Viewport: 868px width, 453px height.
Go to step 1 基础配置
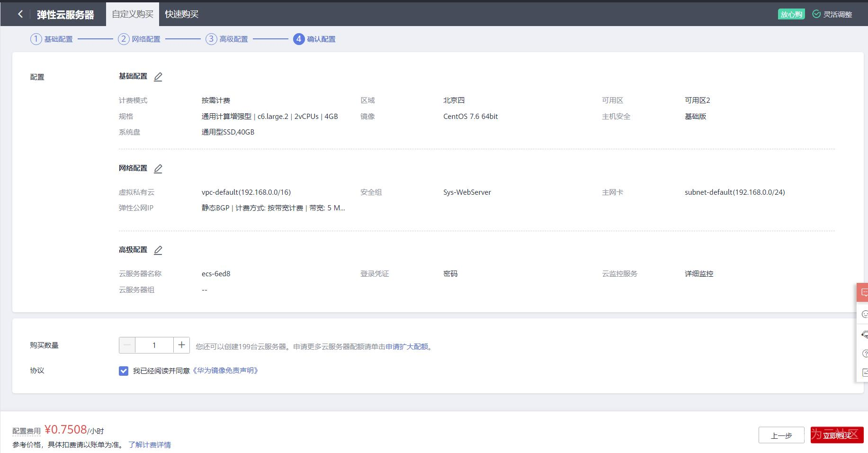pos(52,39)
